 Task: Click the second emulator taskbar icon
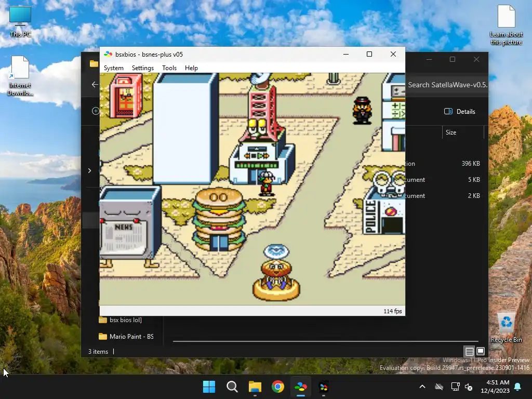(x=324, y=387)
